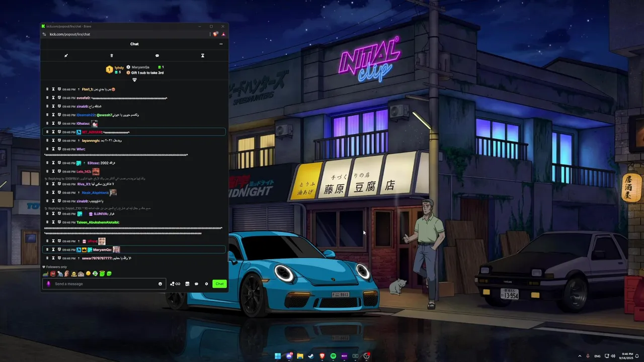Timeout iGhalau with hourglass icon
Viewport: 644px width, 362px height.
point(53,124)
